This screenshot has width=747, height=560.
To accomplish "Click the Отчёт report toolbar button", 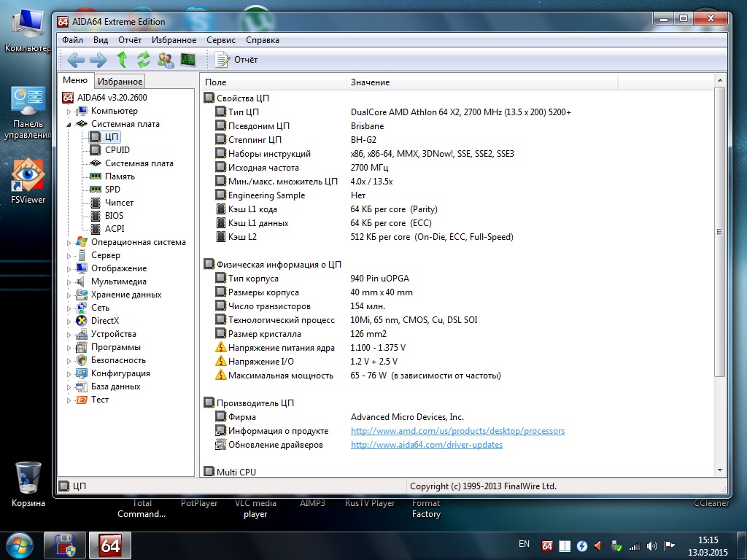I will pos(236,60).
